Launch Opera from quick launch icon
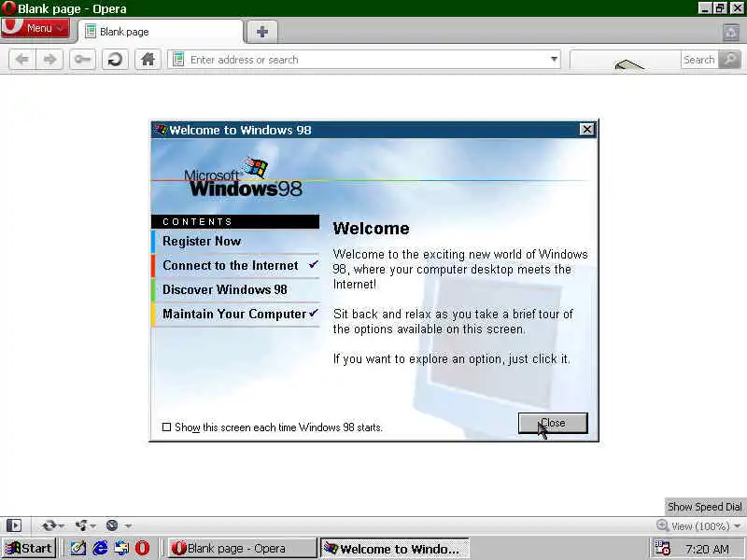Viewport: 747px width, 560px height. [x=142, y=548]
